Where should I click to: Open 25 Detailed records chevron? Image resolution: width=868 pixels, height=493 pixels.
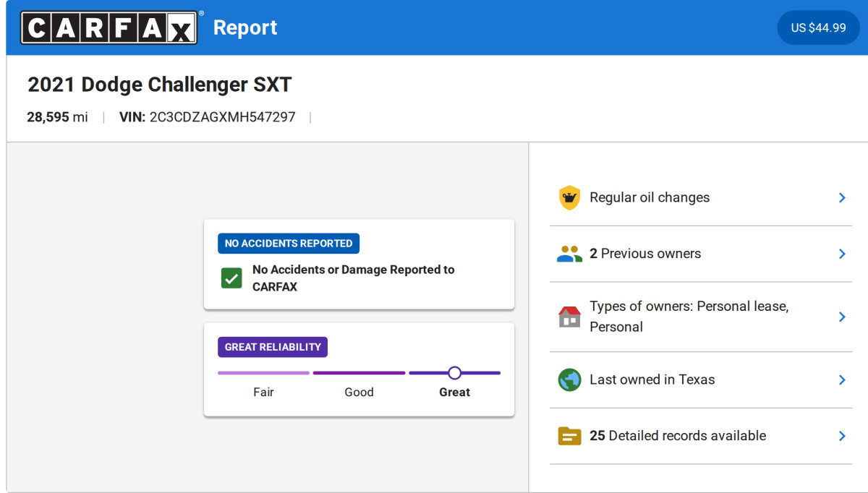click(x=841, y=436)
